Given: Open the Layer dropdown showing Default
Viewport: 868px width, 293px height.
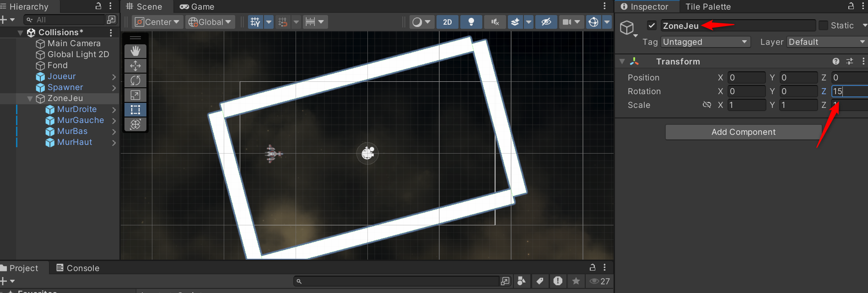Looking at the screenshot, I should pos(826,42).
